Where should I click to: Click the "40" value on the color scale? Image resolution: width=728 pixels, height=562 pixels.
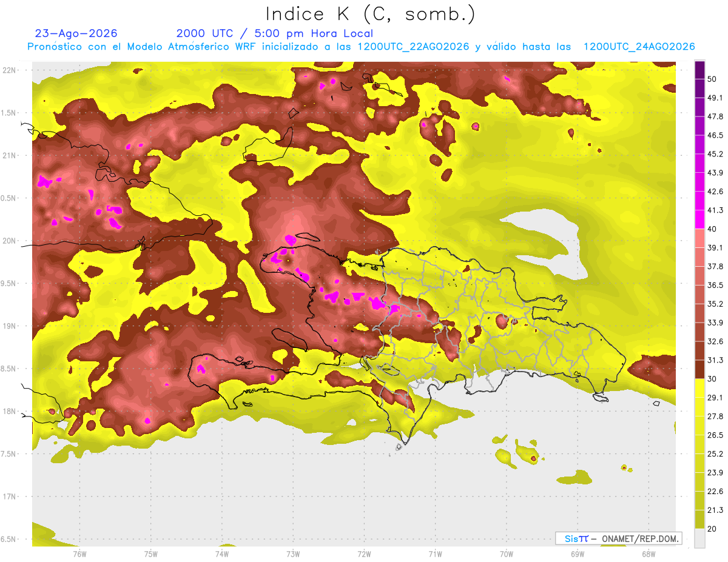click(x=713, y=229)
